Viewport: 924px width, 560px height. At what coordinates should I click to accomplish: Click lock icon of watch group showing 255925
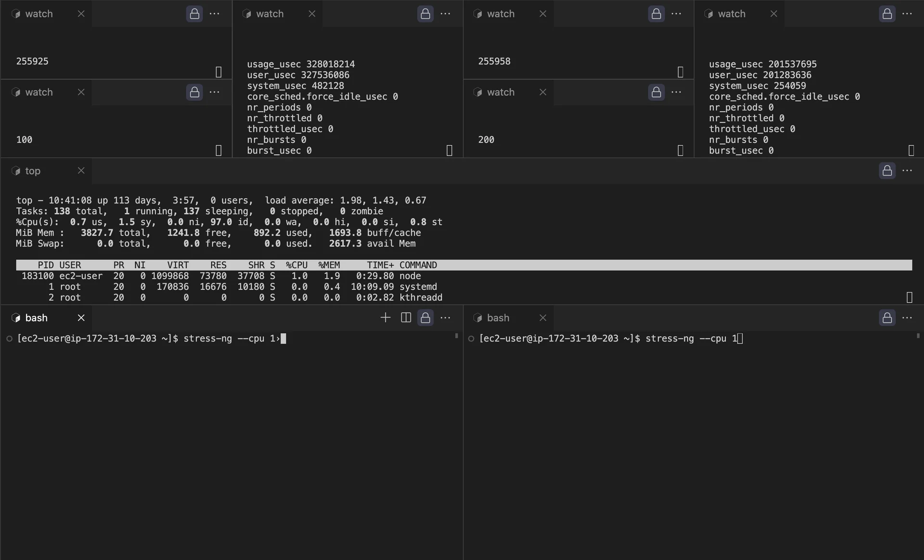(x=194, y=14)
